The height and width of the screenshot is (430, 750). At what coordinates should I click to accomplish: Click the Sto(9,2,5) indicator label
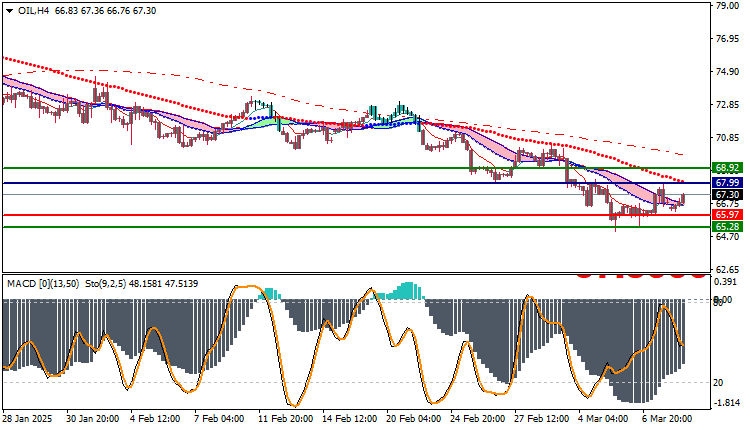[x=106, y=284]
